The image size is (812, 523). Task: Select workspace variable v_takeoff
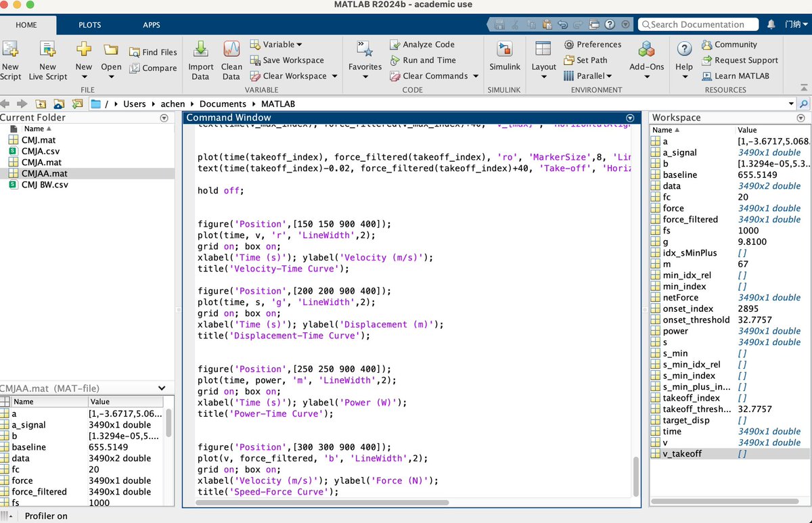click(x=729, y=453)
